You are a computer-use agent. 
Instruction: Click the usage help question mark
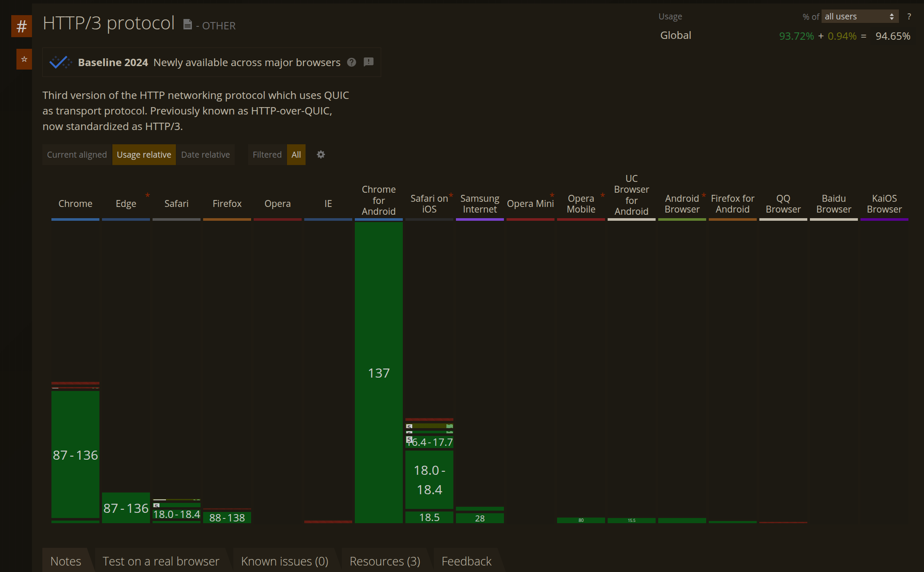[909, 16]
